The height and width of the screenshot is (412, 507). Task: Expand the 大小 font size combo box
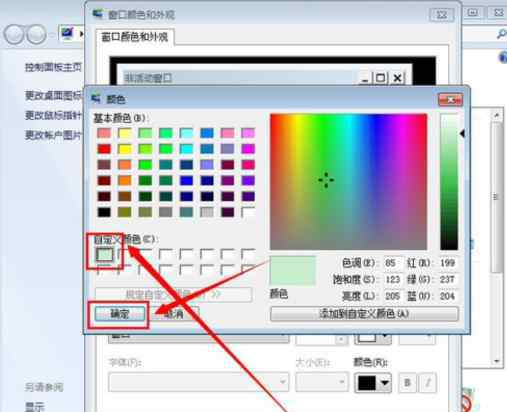(x=322, y=382)
